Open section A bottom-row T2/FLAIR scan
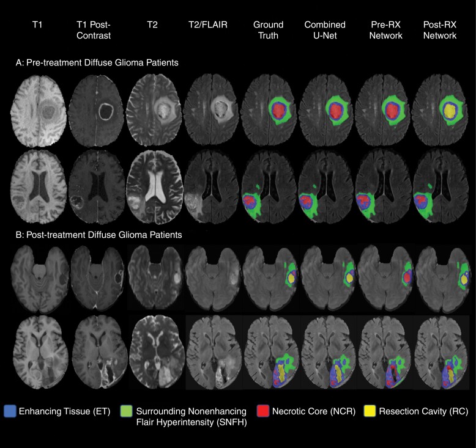Image resolution: width=476 pixels, height=448 pixels. [x=212, y=186]
